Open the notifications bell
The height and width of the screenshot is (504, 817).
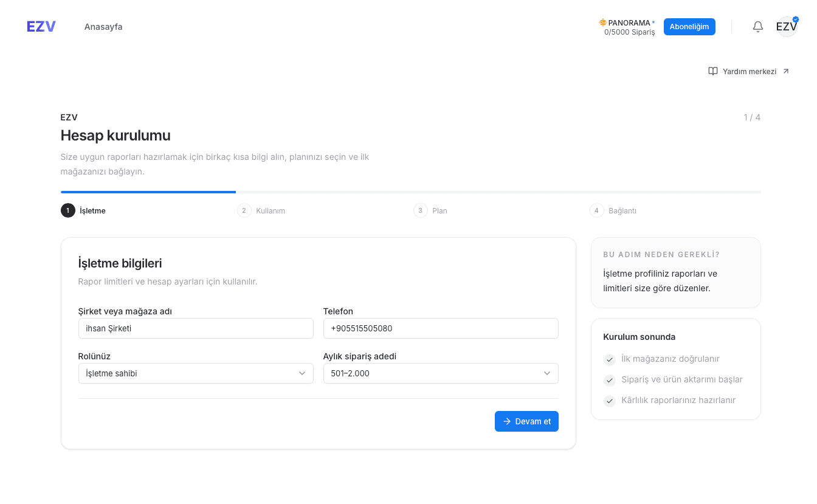tap(758, 27)
